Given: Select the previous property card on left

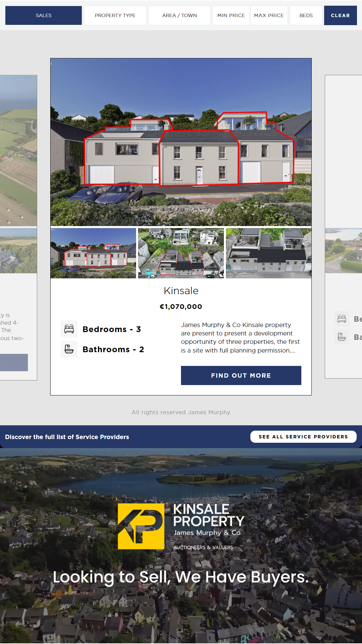Looking at the screenshot, I should (x=18, y=227).
